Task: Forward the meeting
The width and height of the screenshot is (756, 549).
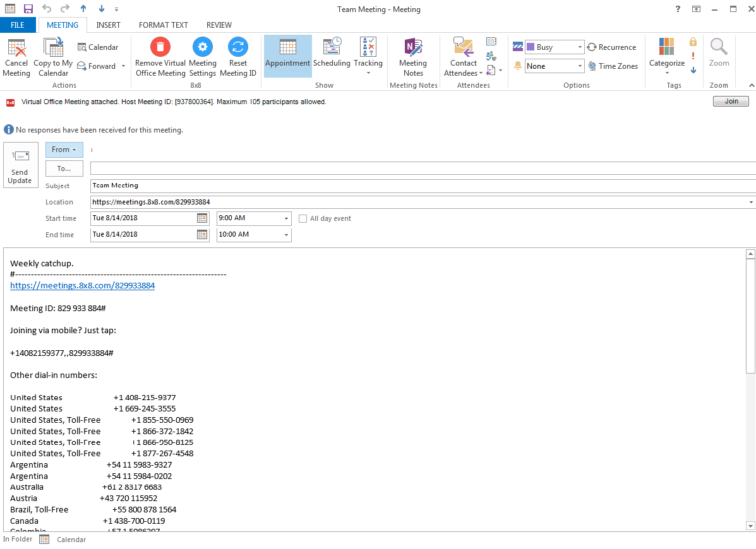Action: tap(97, 66)
